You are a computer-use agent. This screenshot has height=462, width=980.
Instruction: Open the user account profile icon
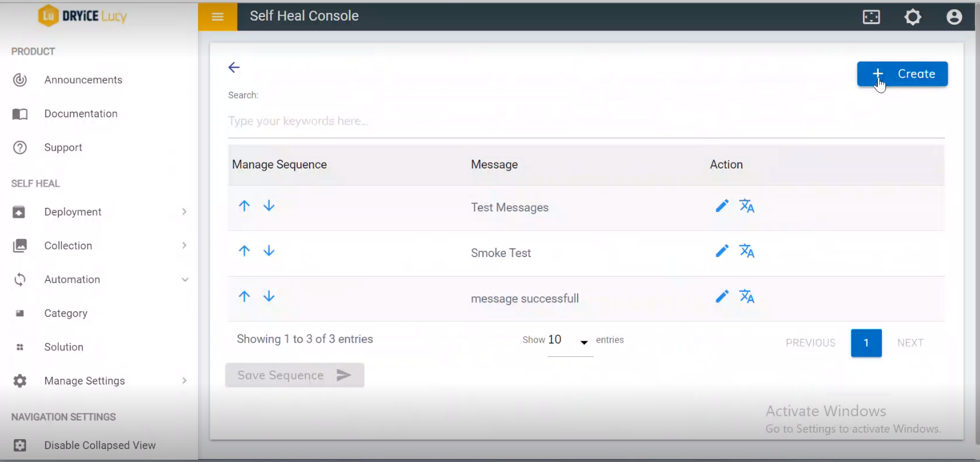point(954,17)
